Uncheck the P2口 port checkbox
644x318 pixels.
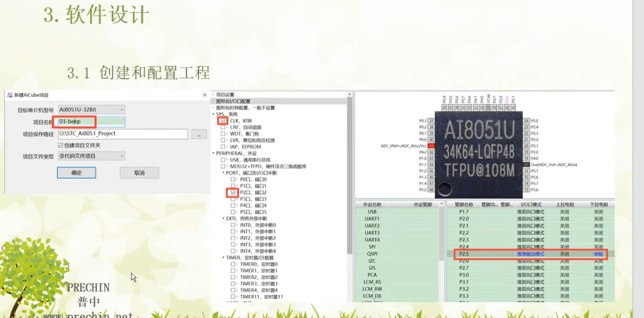[x=232, y=192]
